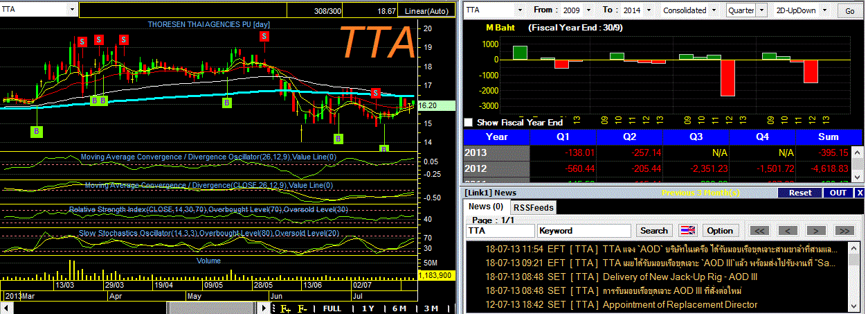The image size is (868, 314).
Task: Click the Sum column header
Action: click(x=828, y=137)
